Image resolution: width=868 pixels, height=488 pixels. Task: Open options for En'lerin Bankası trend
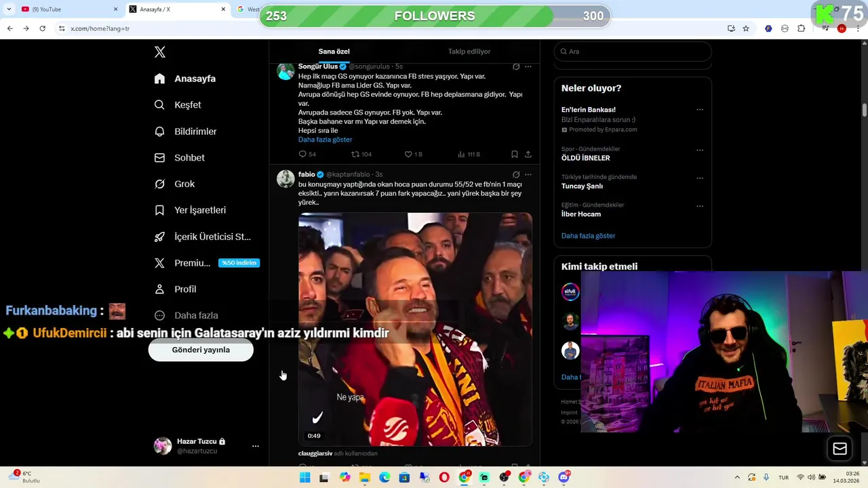tap(700, 110)
